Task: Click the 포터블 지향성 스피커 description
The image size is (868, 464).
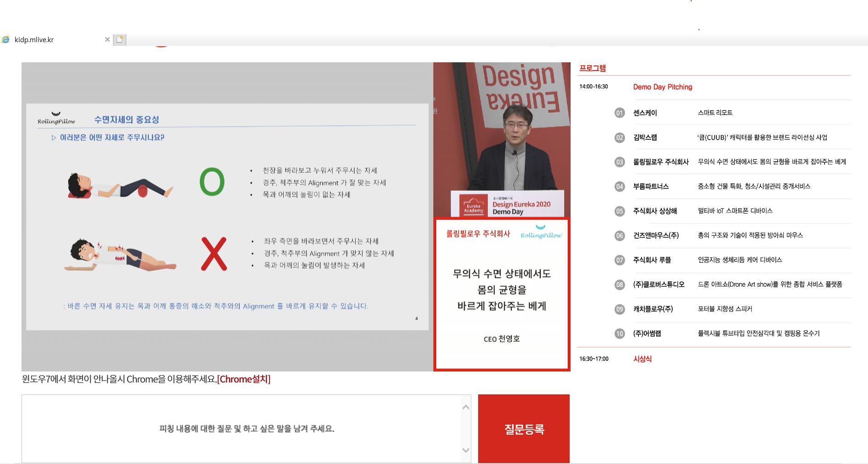Action: [725, 309]
